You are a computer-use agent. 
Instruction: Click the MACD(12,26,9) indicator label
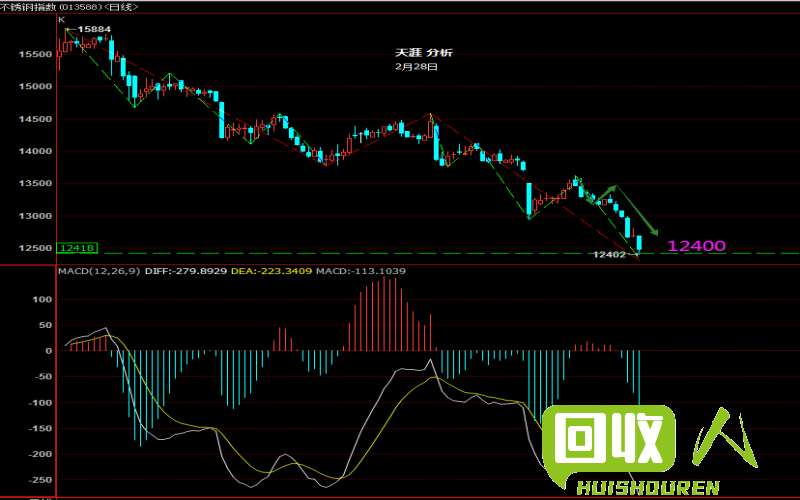(x=99, y=271)
